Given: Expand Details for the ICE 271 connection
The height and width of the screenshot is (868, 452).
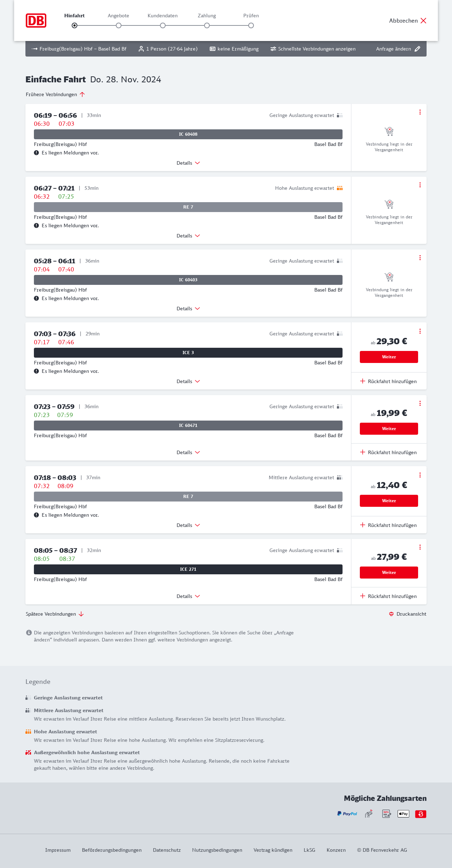Looking at the screenshot, I should 188,596.
